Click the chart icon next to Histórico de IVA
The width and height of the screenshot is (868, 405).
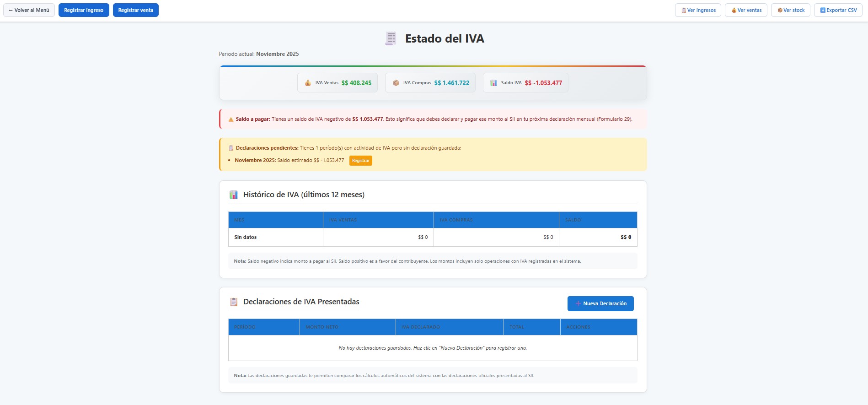234,195
